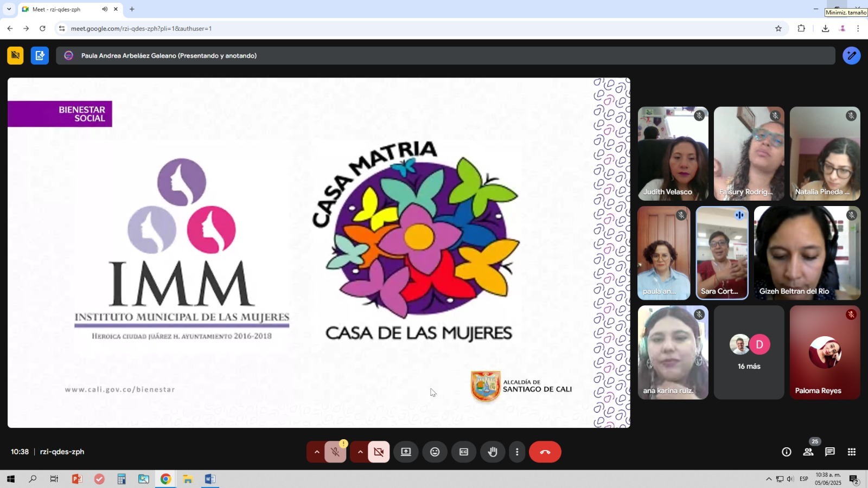
Task: Expand video settings arrow beside camera
Action: [x=360, y=452]
